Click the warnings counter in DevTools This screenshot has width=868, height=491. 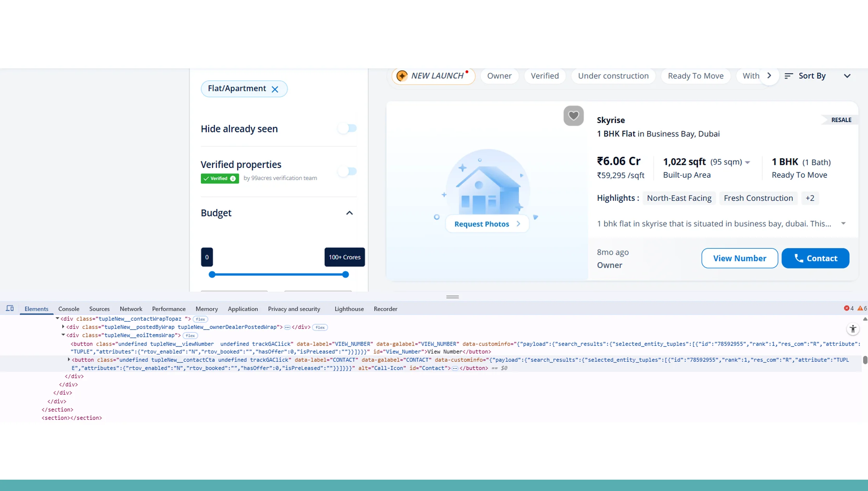861,309
